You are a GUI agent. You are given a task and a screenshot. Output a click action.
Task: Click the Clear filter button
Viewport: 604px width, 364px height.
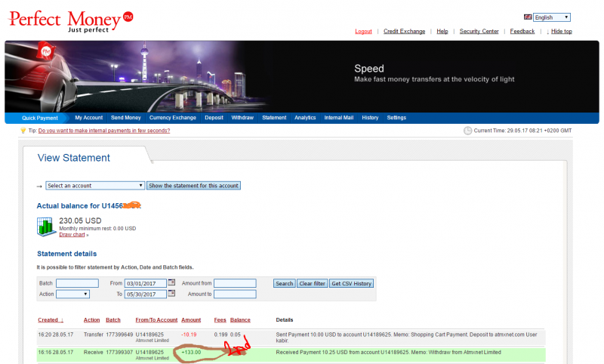pyautogui.click(x=313, y=283)
